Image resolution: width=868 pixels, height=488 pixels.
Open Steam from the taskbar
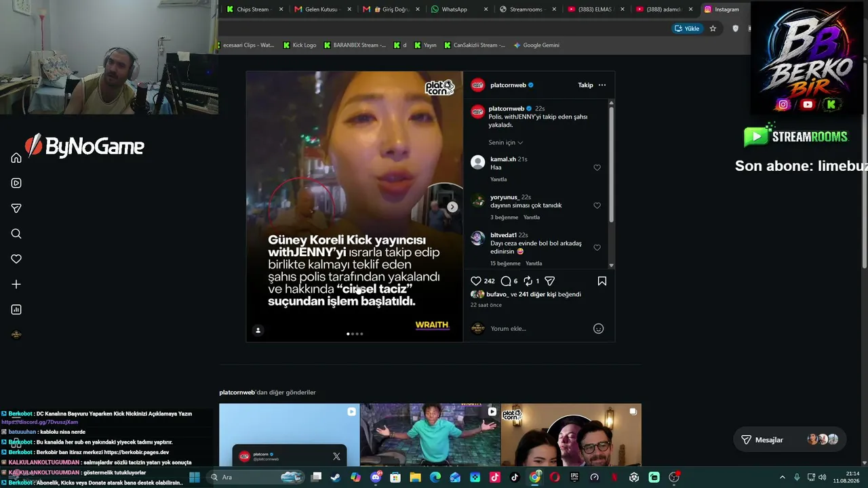[336, 477]
